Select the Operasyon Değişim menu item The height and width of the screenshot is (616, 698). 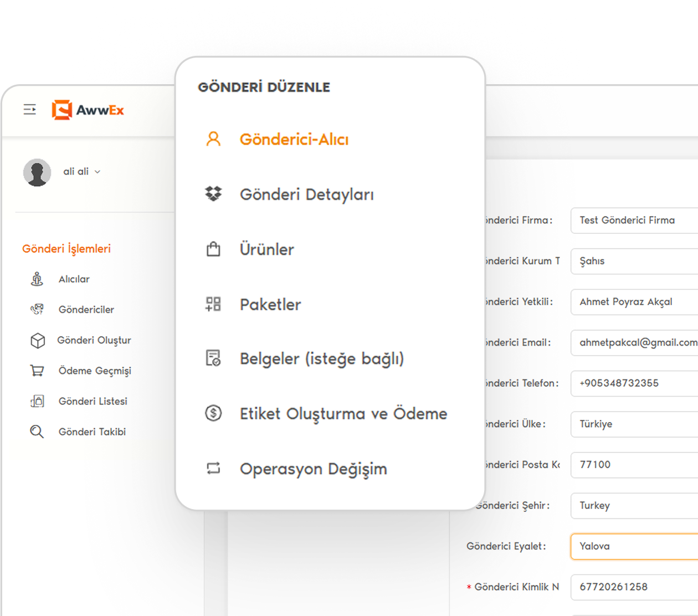[314, 469]
